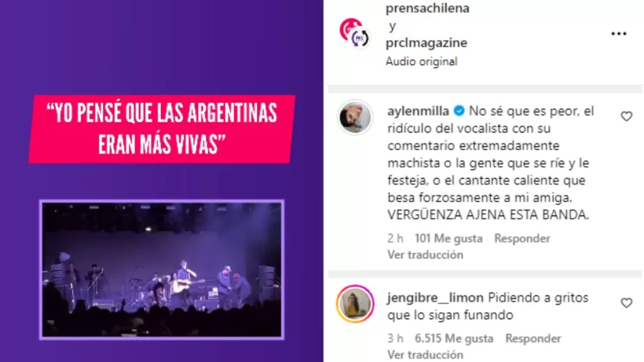The width and height of the screenshot is (644, 362).
Task: Open the prclmagazine account link
Action: tap(426, 43)
